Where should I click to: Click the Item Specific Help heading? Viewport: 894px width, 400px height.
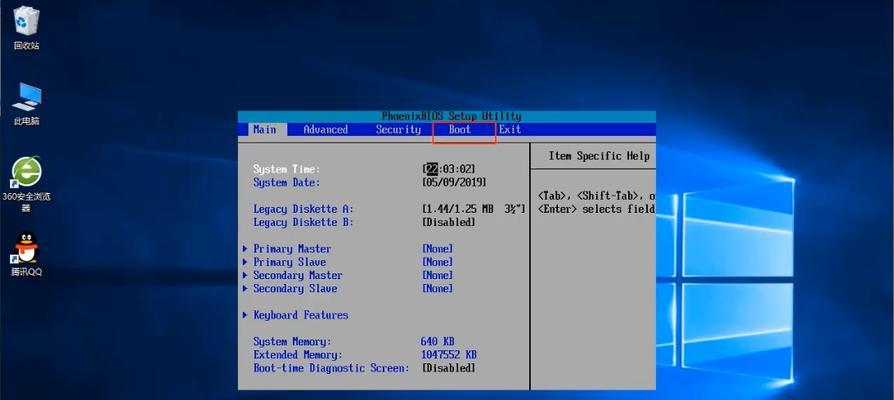(599, 156)
